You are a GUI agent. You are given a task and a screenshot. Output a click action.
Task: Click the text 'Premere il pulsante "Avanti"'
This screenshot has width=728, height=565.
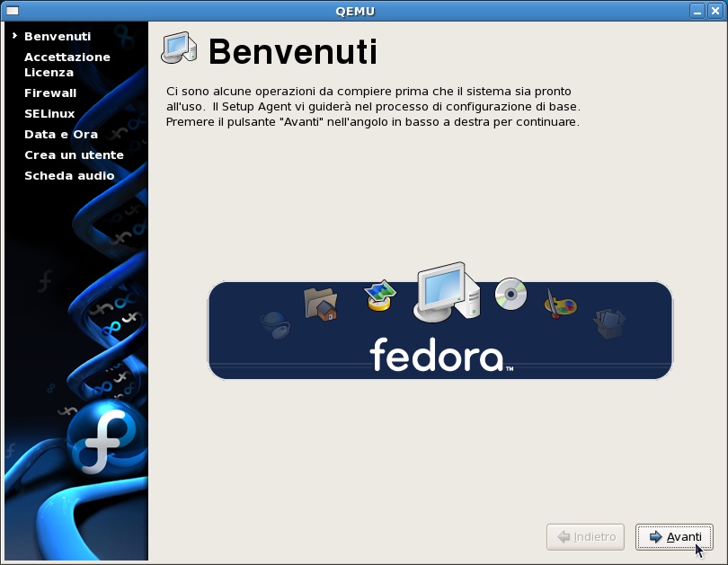click(x=244, y=122)
